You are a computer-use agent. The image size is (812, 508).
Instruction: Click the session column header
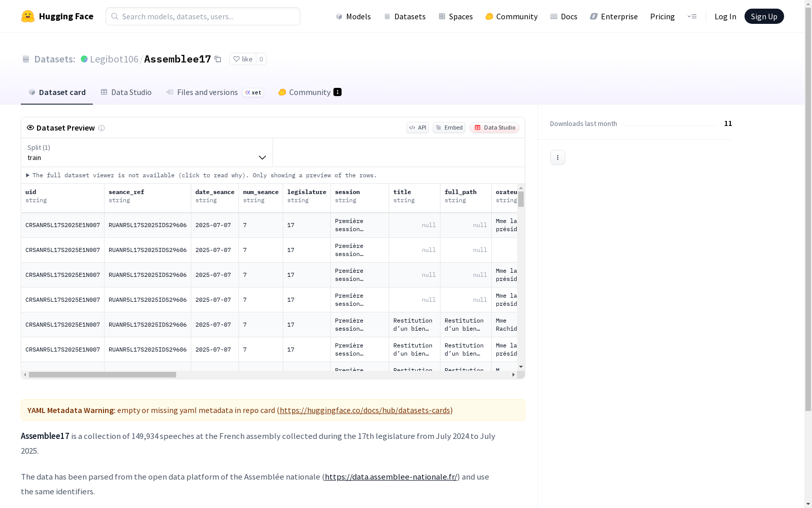tap(360, 198)
